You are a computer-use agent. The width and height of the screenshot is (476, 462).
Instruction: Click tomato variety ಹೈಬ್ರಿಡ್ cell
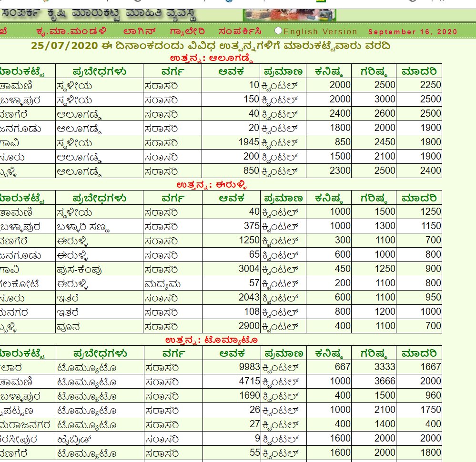click(x=74, y=439)
